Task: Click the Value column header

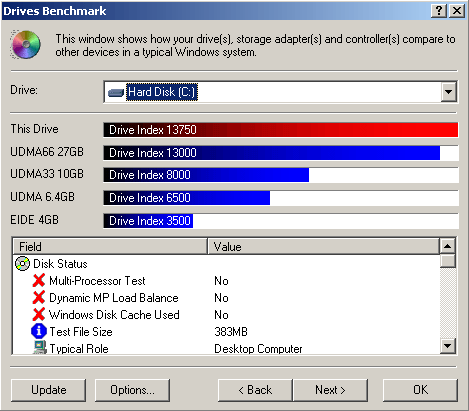Action: click(x=323, y=247)
